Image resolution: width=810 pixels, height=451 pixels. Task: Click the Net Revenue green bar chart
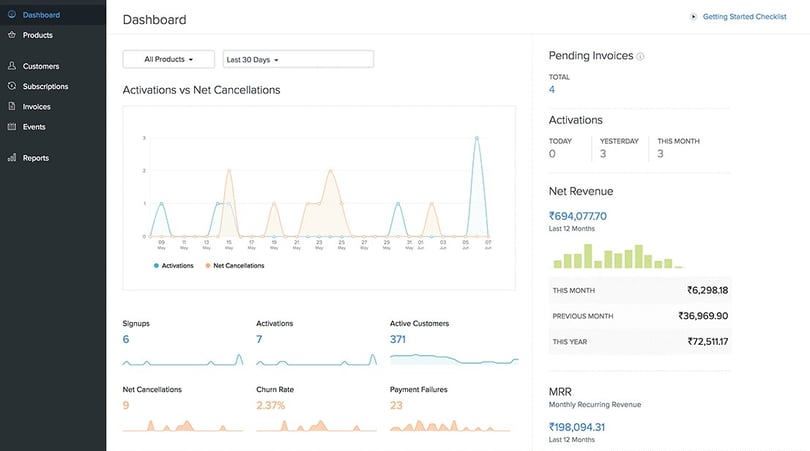click(618, 256)
